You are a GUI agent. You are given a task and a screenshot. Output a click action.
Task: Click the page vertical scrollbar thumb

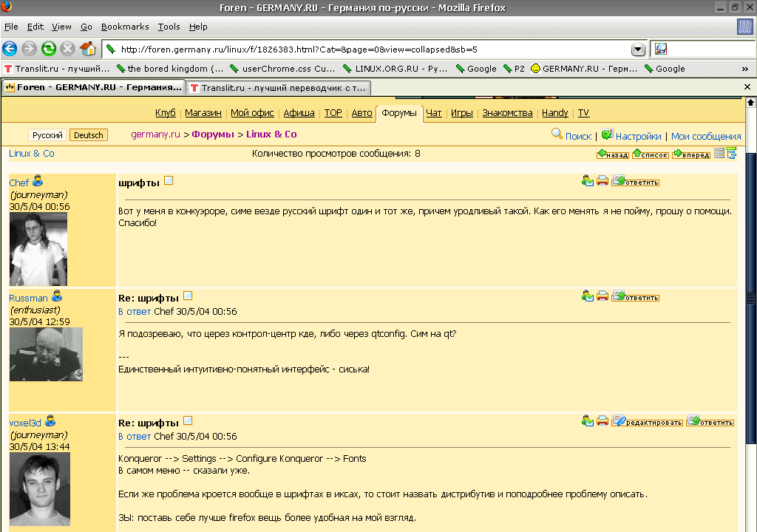751,299
